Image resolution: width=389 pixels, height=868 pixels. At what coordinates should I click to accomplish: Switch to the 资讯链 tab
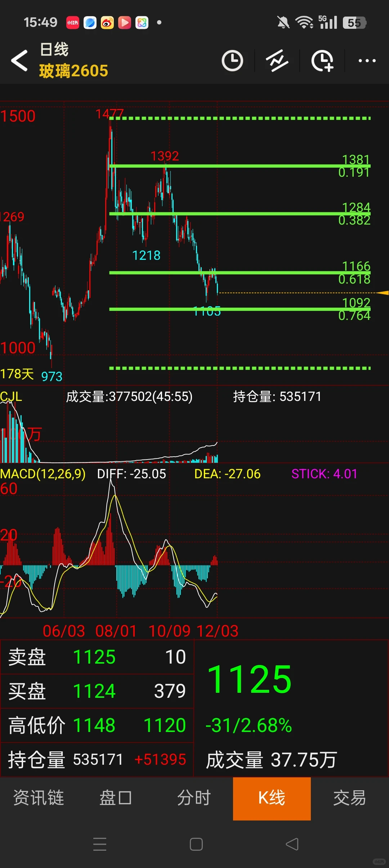pos(39,797)
